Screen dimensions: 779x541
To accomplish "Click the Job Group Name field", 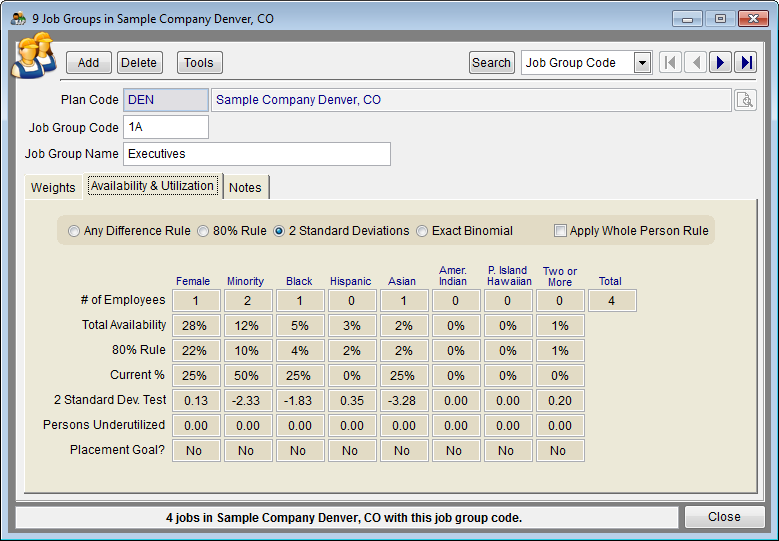I will click(x=257, y=154).
